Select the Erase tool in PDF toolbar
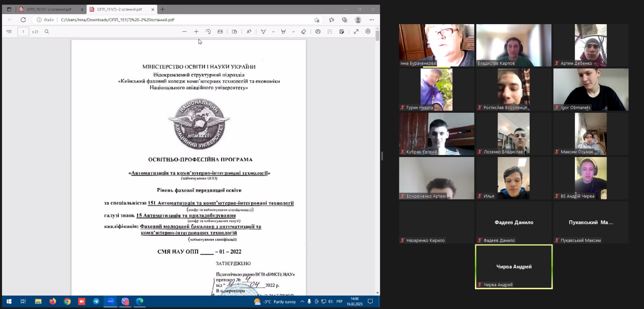The height and width of the screenshot is (309, 644). 303,31
